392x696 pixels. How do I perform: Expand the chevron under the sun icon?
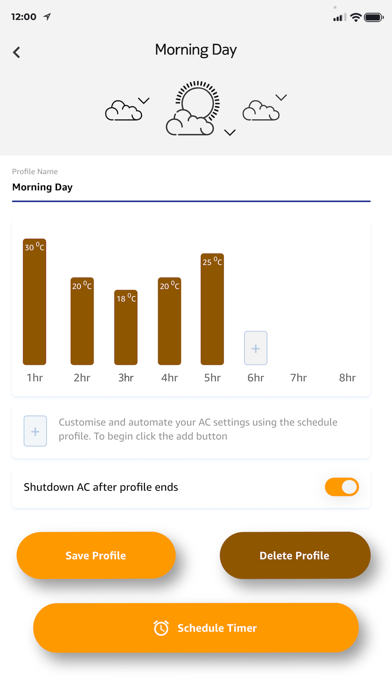[230, 132]
